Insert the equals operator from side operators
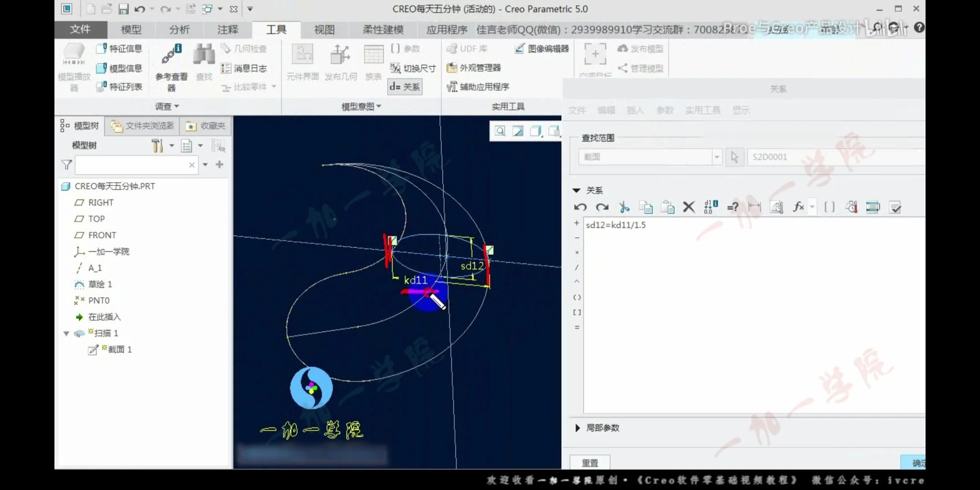 point(577,327)
